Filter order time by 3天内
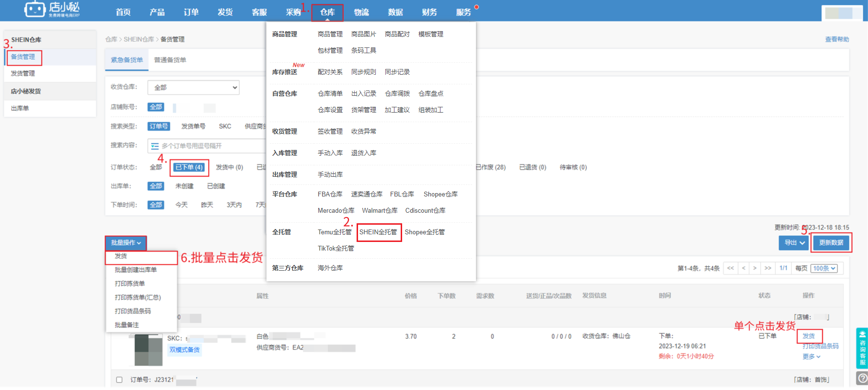Viewport: 868px width, 390px height. 234,205
